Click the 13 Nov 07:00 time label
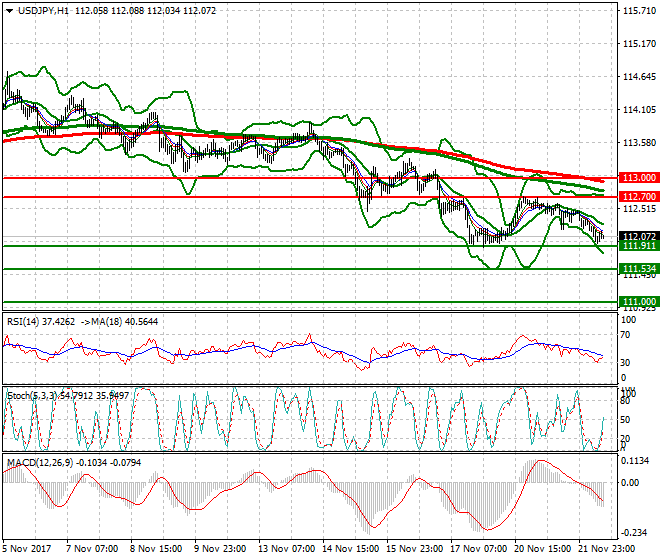This screenshot has width=660, height=560. click(286, 549)
